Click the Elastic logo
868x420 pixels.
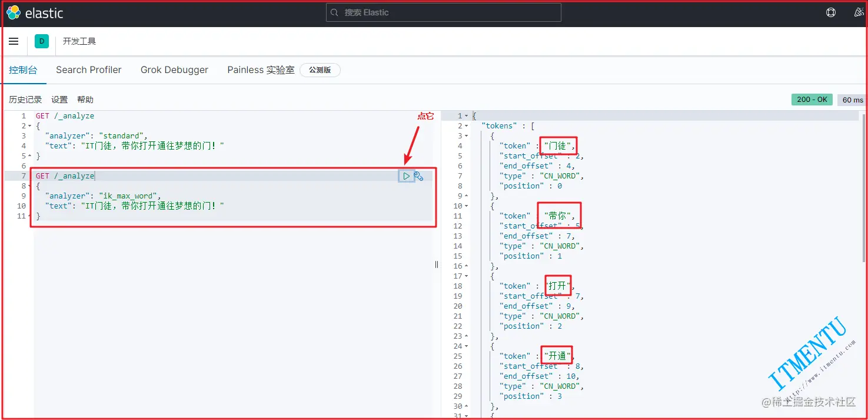35,12
